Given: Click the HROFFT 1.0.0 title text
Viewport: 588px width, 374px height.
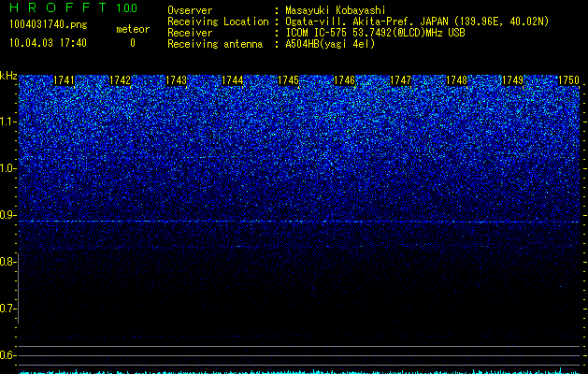Looking at the screenshot, I should [73, 7].
